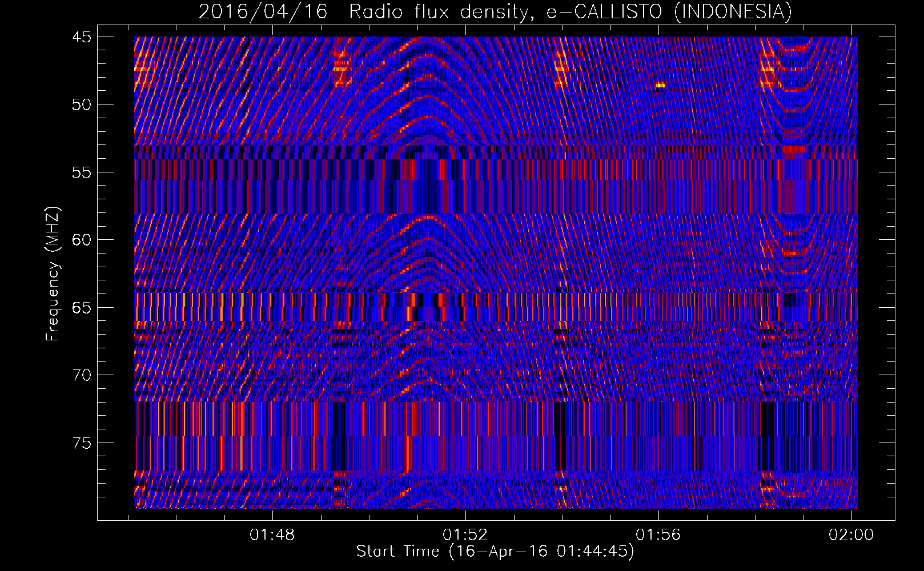Click the 01:56 time tick label
This screenshot has width=924, height=571.
658,534
